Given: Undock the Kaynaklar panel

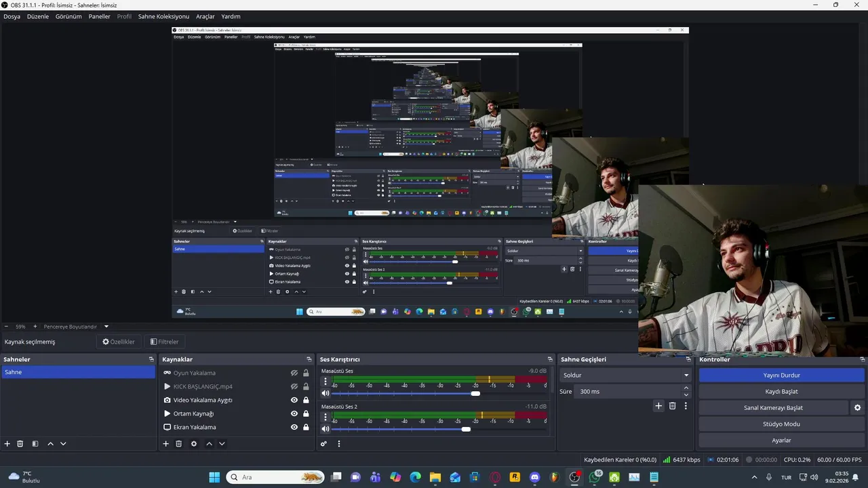Looking at the screenshot, I should (309, 359).
